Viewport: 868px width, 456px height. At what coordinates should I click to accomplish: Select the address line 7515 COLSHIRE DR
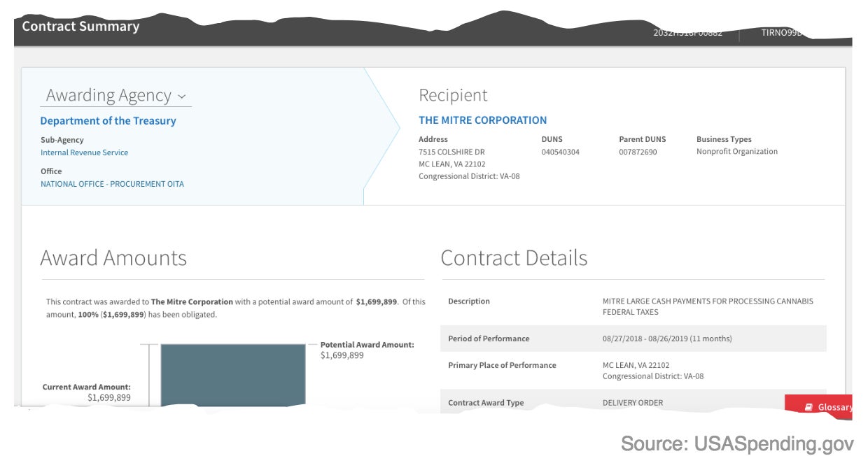(x=451, y=152)
